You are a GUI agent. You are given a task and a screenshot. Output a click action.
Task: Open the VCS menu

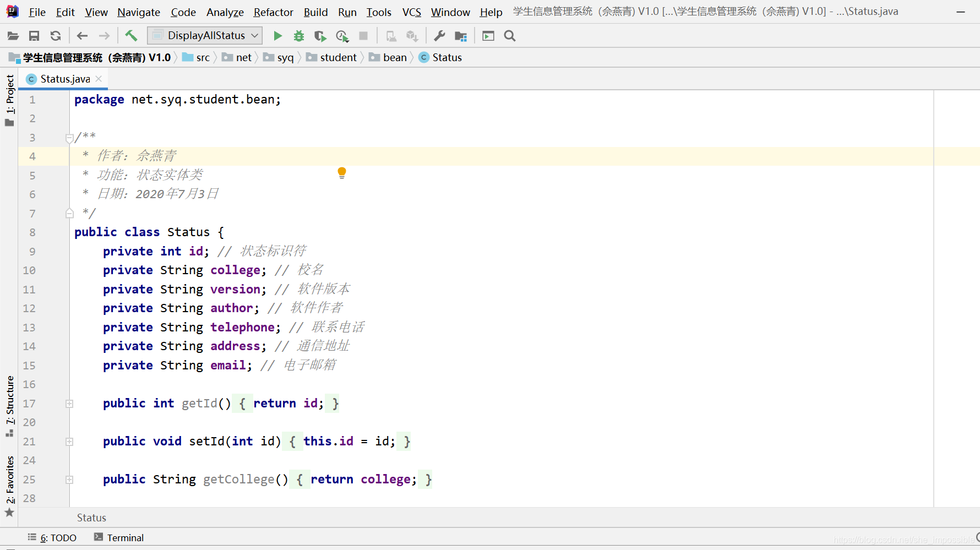[411, 12]
